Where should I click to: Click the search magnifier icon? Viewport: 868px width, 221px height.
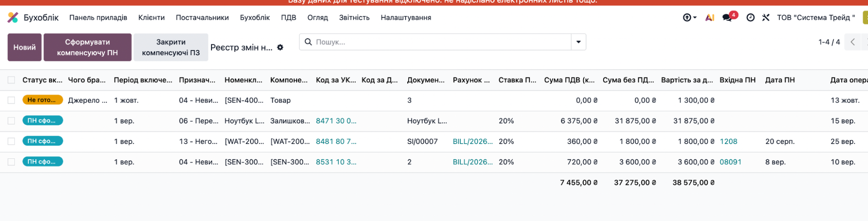308,42
